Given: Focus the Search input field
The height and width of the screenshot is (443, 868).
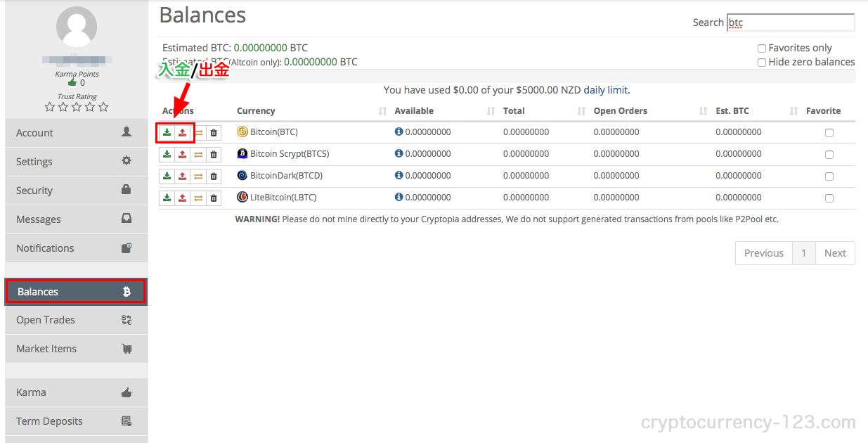Looking at the screenshot, I should (791, 23).
